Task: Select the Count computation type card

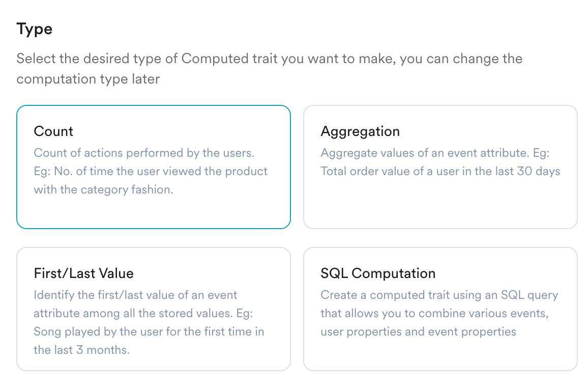Action: coord(154,166)
